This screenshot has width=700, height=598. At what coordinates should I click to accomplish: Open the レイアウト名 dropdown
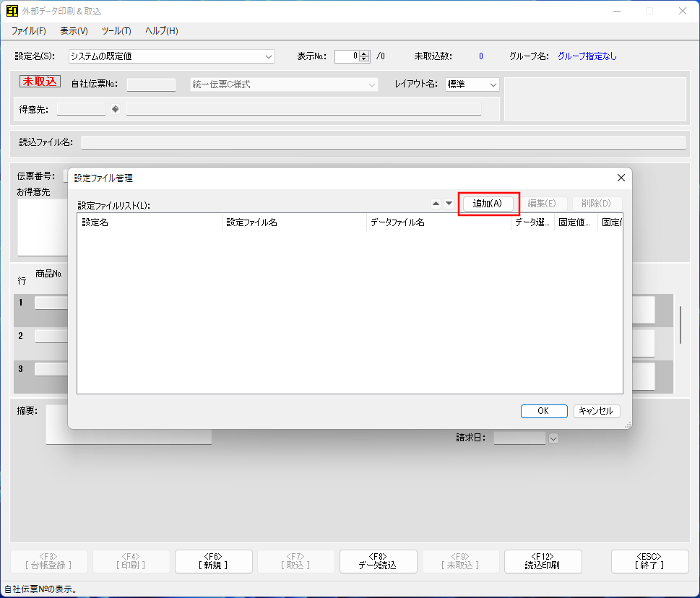(493, 84)
